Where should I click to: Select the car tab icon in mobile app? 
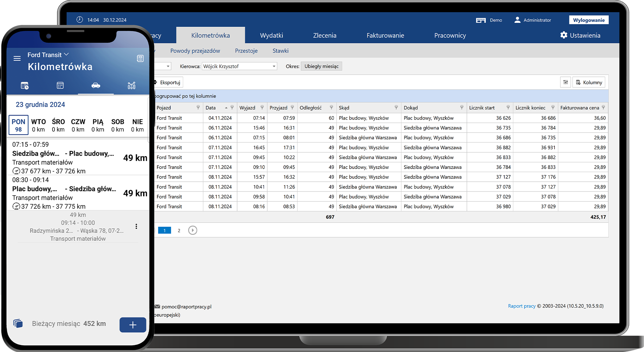click(96, 86)
